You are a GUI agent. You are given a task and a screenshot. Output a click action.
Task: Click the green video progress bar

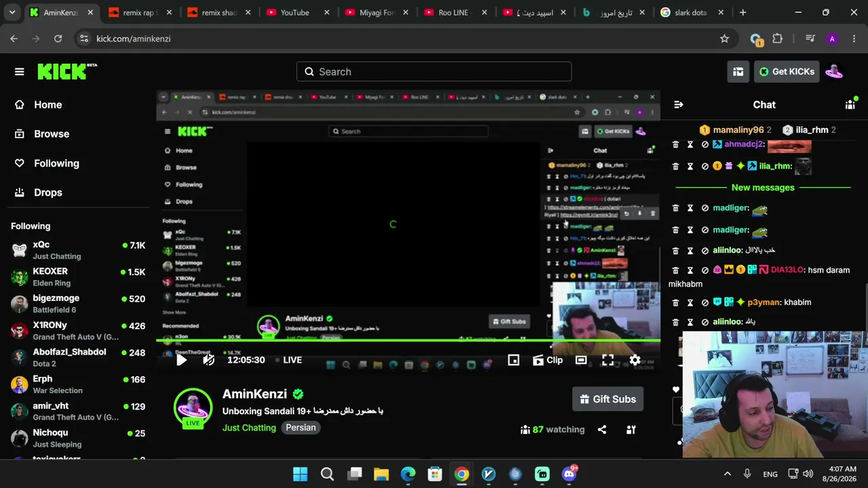pos(408,340)
